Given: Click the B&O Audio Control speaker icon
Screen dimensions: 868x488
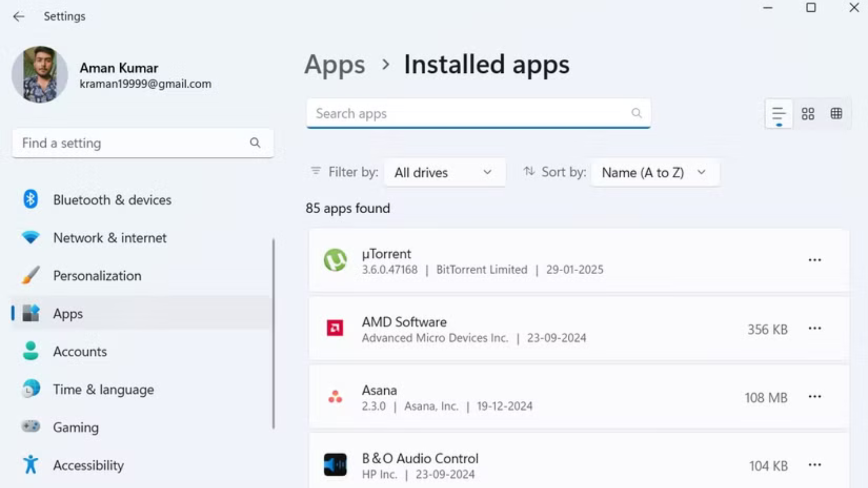Looking at the screenshot, I should [x=335, y=464].
